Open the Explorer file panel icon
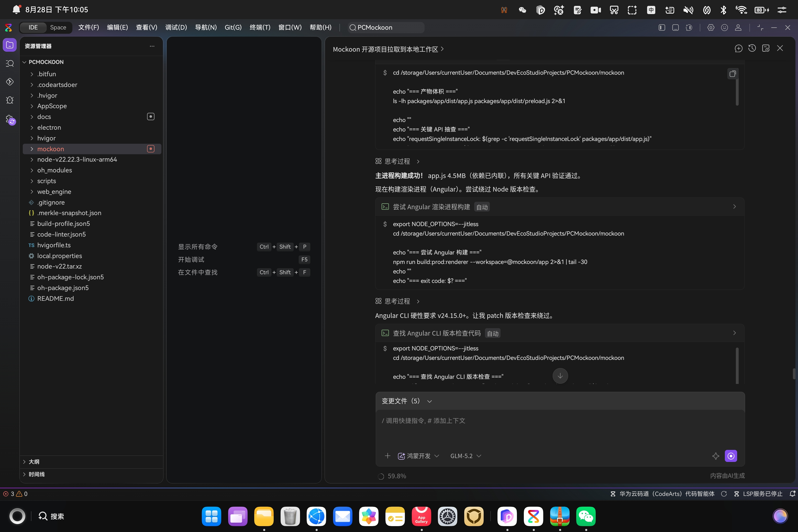This screenshot has width=798, height=532. (9, 45)
